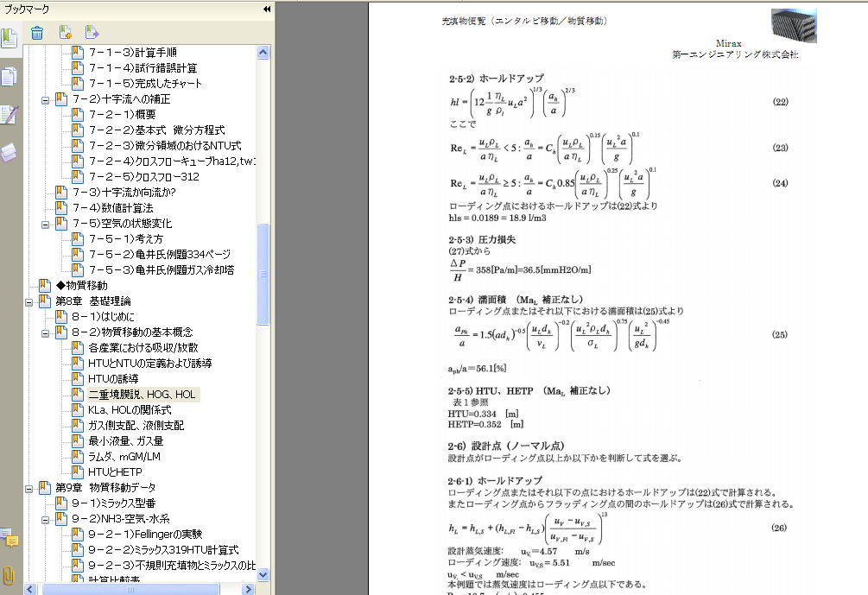Collapse the 7-5)空気の状態変化 branch
Screen dimensions: 868x595
click(x=46, y=225)
